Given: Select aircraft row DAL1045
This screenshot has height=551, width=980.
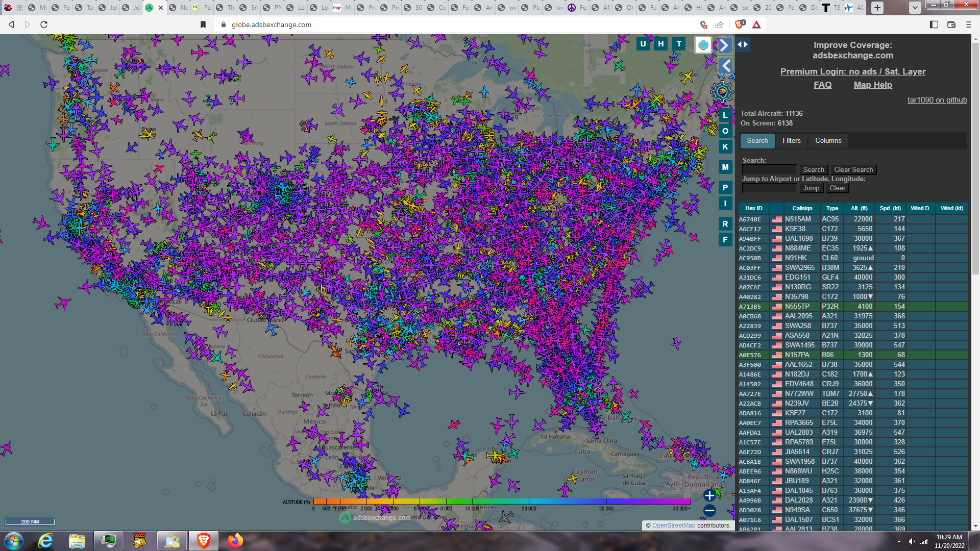Looking at the screenshot, I should [x=853, y=491].
